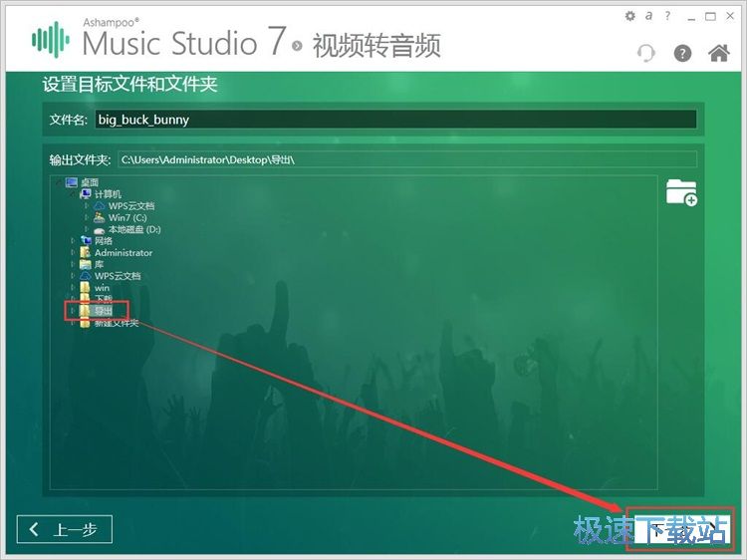The height and width of the screenshot is (560, 747).
Task: Go back with the 上一步 button
Action: [x=65, y=529]
